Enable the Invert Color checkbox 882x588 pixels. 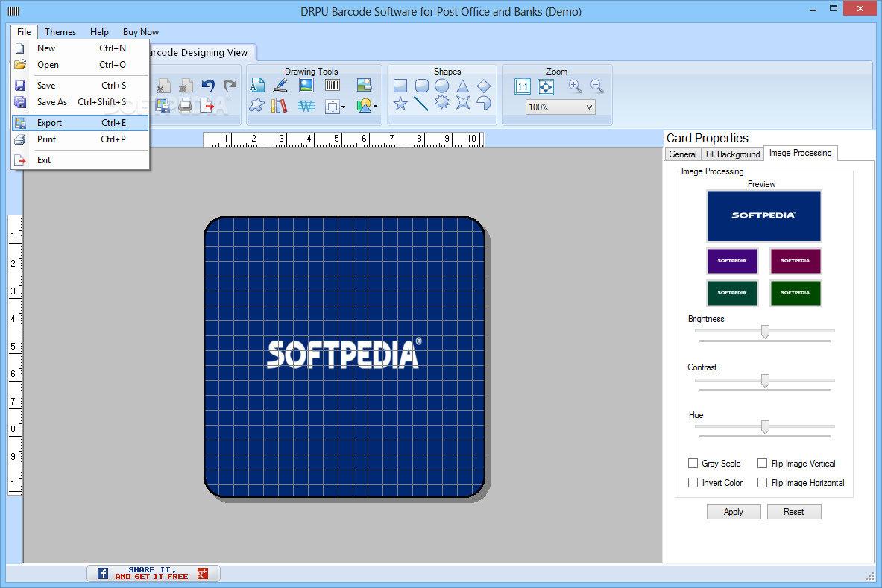click(693, 482)
